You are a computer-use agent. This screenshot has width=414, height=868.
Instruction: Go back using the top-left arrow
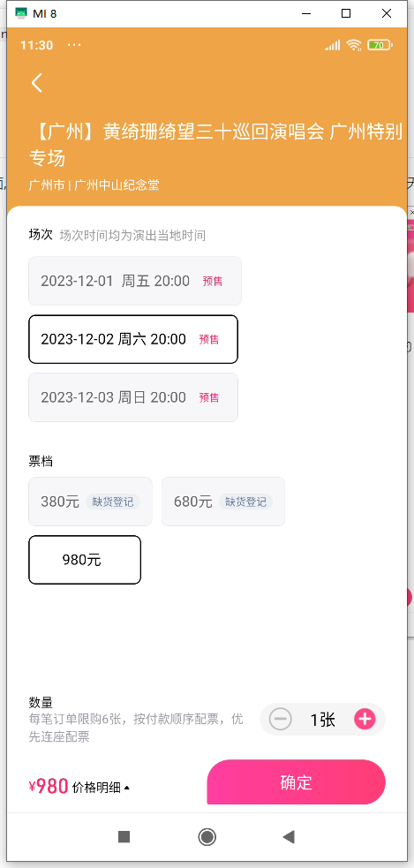click(x=37, y=83)
